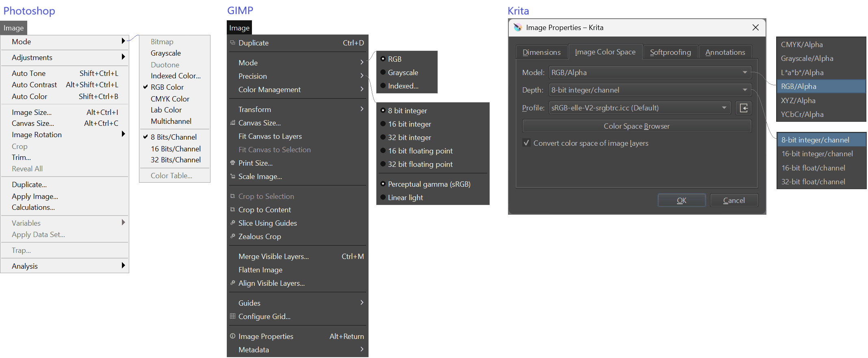
Task: Open the Model dropdown in Krita dialog
Action: click(x=650, y=72)
